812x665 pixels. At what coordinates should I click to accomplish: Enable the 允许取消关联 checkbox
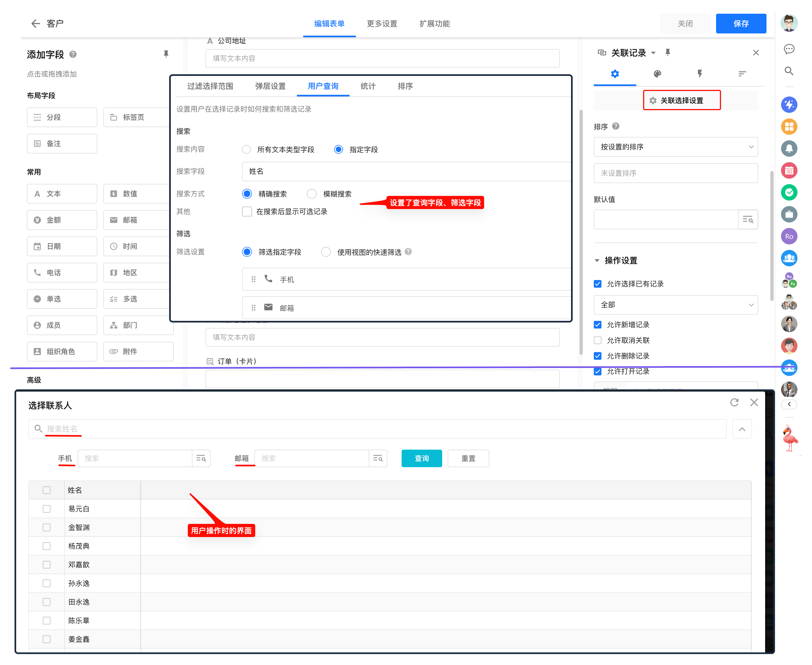pyautogui.click(x=597, y=340)
